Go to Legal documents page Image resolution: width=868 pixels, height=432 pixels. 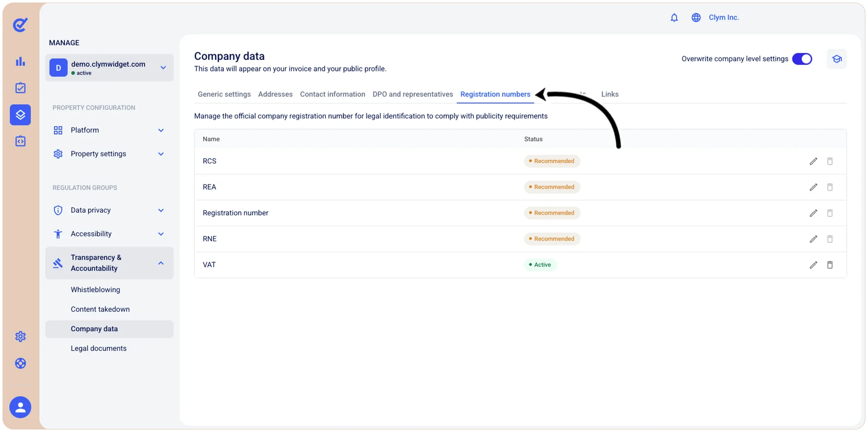[98, 348]
